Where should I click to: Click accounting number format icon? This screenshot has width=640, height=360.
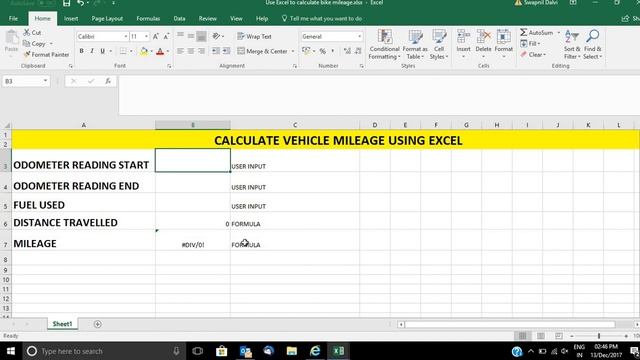(x=307, y=51)
